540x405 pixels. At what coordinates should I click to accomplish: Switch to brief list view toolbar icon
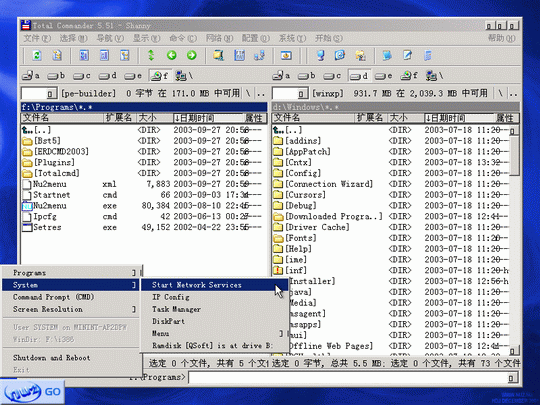click(84, 55)
